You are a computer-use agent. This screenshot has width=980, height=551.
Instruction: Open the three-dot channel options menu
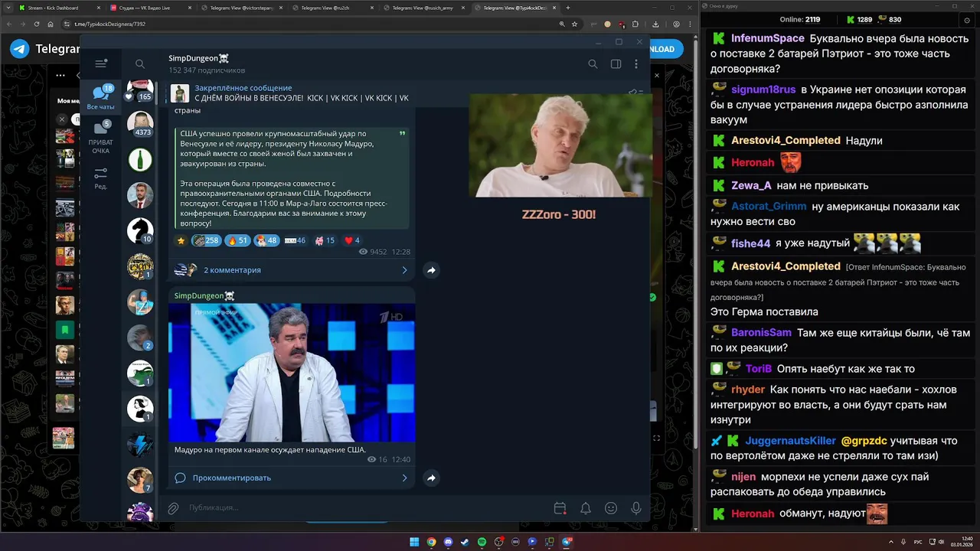tap(636, 64)
